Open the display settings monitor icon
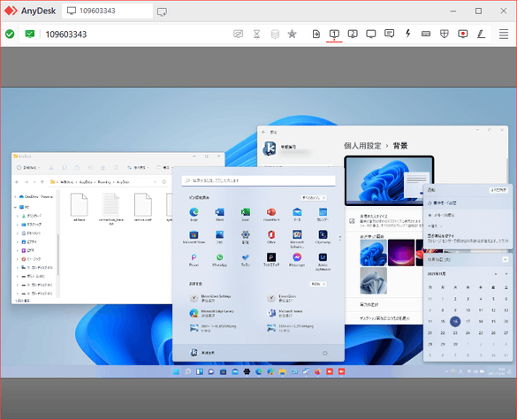 point(371,34)
